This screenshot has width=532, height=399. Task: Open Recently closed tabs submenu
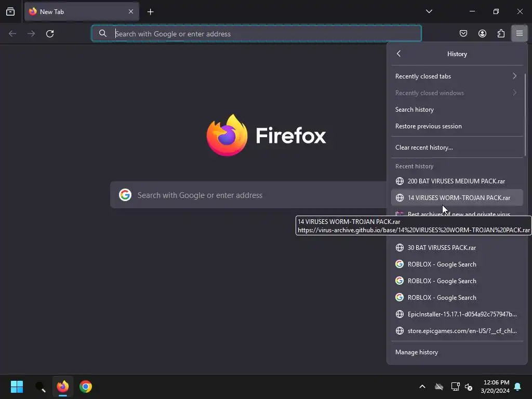click(457, 76)
